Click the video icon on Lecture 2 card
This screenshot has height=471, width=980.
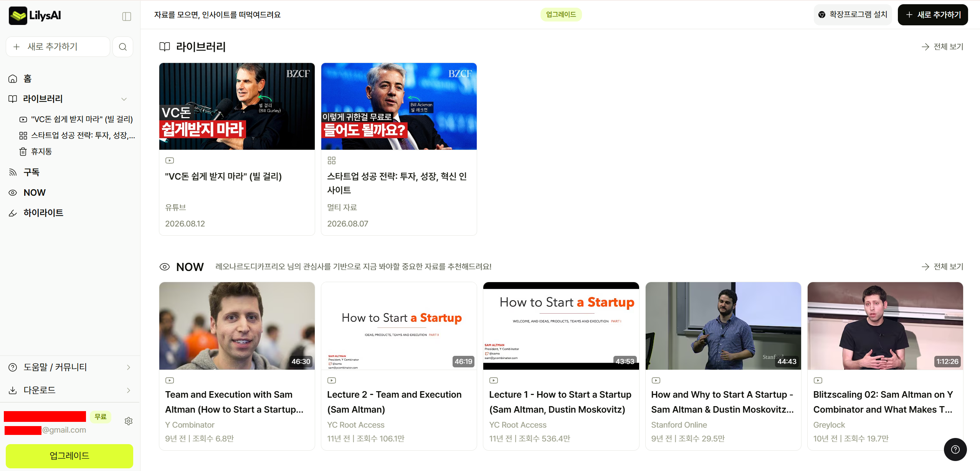332,380
